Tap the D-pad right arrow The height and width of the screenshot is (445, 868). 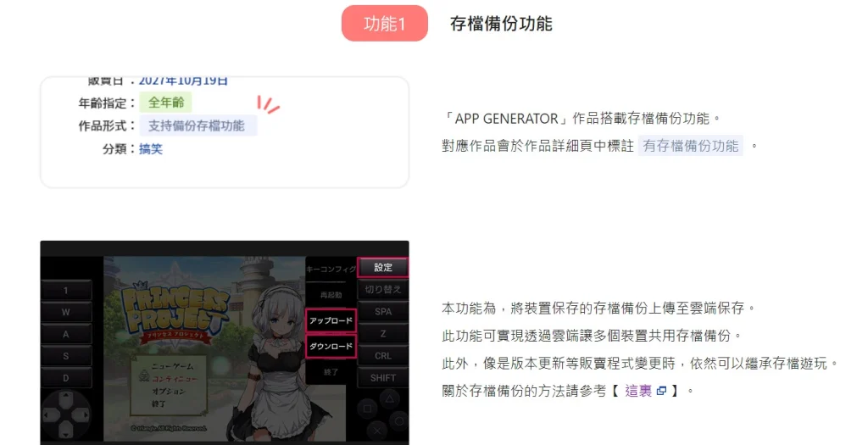(x=82, y=415)
